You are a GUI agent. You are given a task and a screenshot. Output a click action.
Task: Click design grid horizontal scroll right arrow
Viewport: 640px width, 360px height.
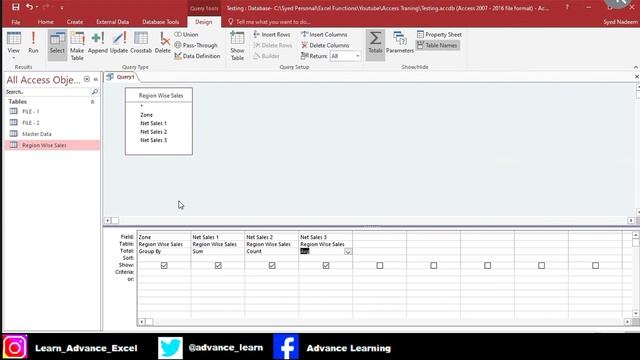click(628, 322)
